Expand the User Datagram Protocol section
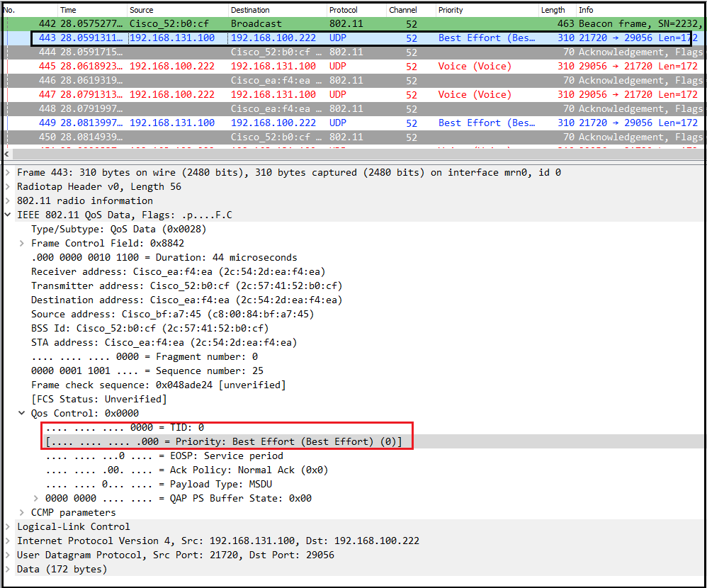Viewport: 707px width, 588px height. click(x=9, y=555)
